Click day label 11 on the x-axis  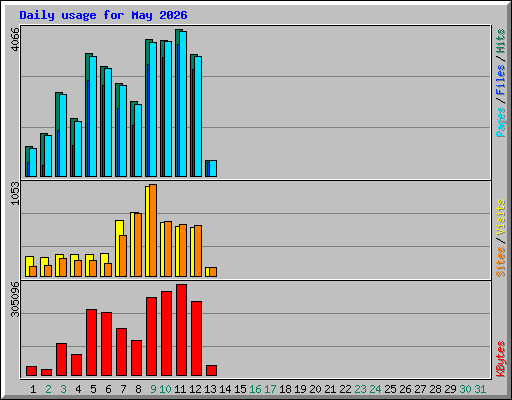tap(180, 389)
